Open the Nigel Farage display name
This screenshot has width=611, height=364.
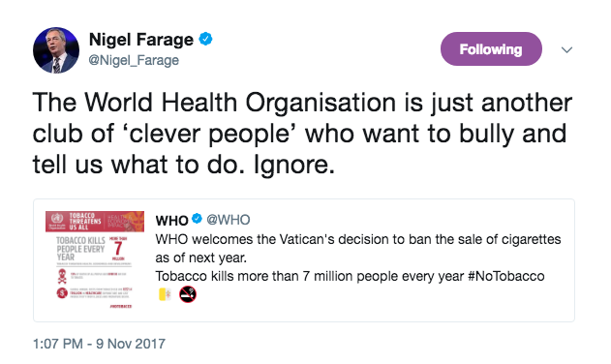[141, 40]
